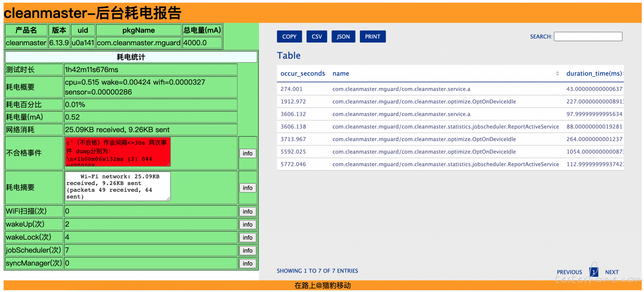This screenshot has height=292, width=644.
Task: Go to PREVIOUS table page
Action: [569, 272]
